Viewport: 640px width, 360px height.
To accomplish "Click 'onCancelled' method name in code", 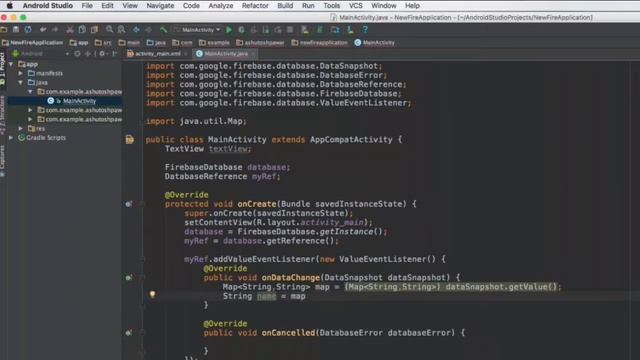I will coord(288,333).
